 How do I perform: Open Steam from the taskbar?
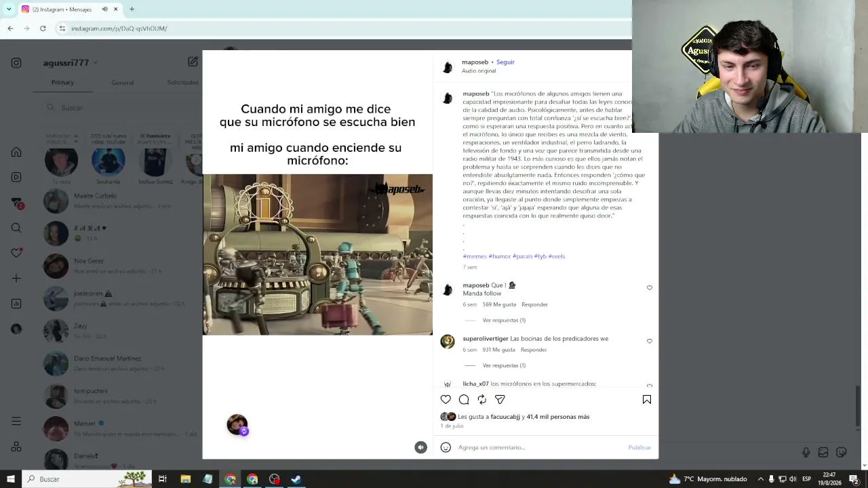click(296, 479)
